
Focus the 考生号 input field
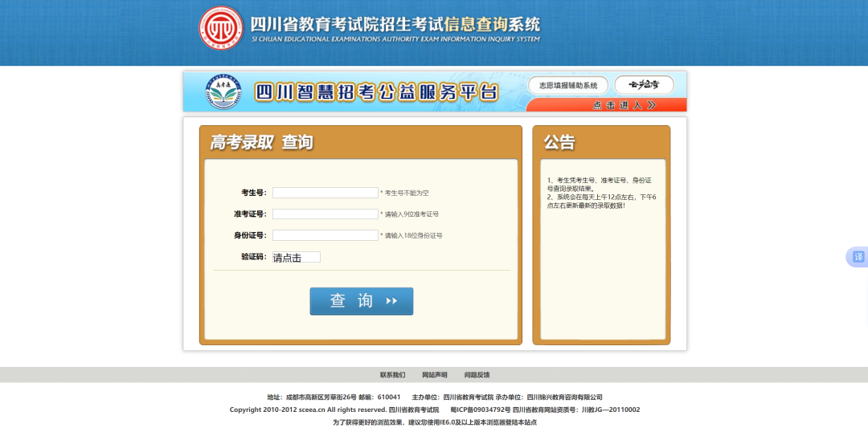click(x=325, y=193)
